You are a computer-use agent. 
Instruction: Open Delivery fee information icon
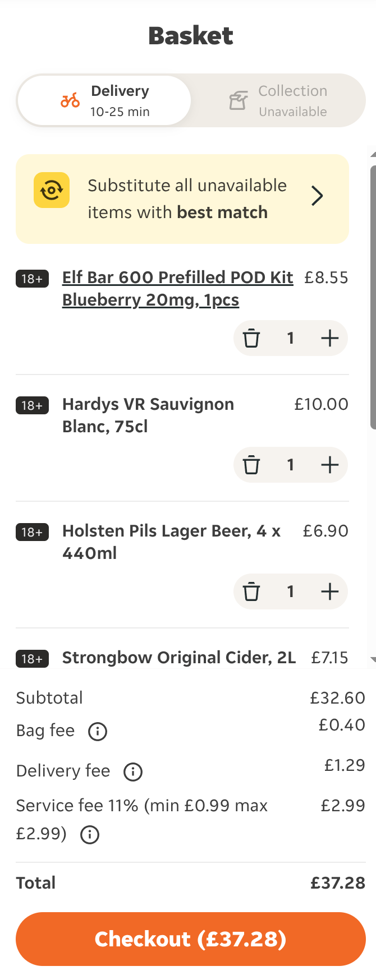(x=133, y=771)
